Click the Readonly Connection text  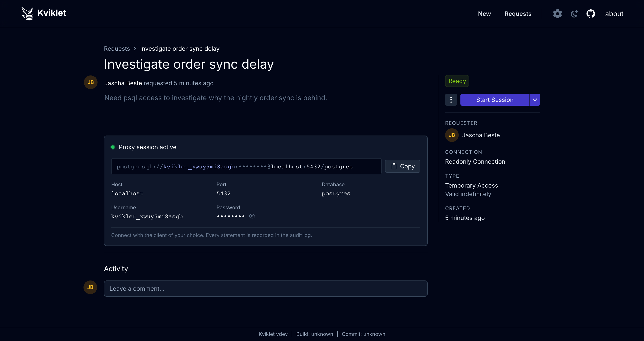[475, 162]
